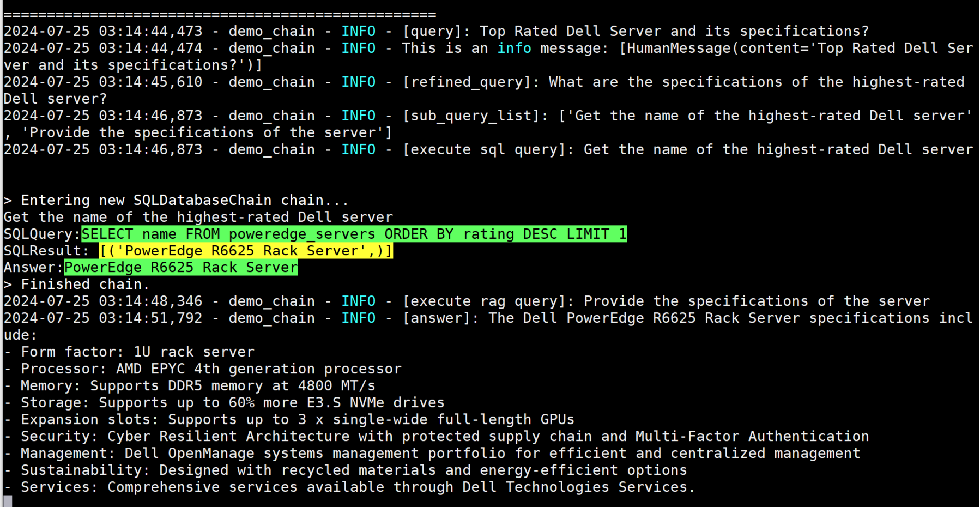Click timestamp '2024-07-25 03:14:51,792'
This screenshot has width=980, height=507.
[103, 318]
